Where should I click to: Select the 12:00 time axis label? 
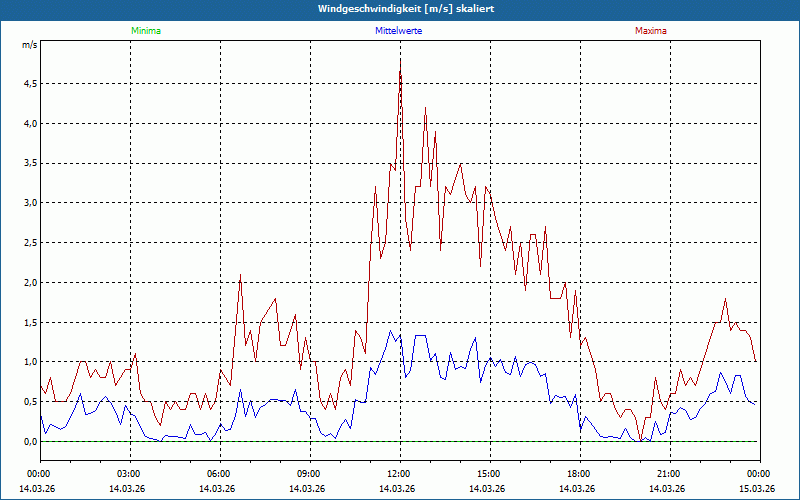[x=399, y=474]
